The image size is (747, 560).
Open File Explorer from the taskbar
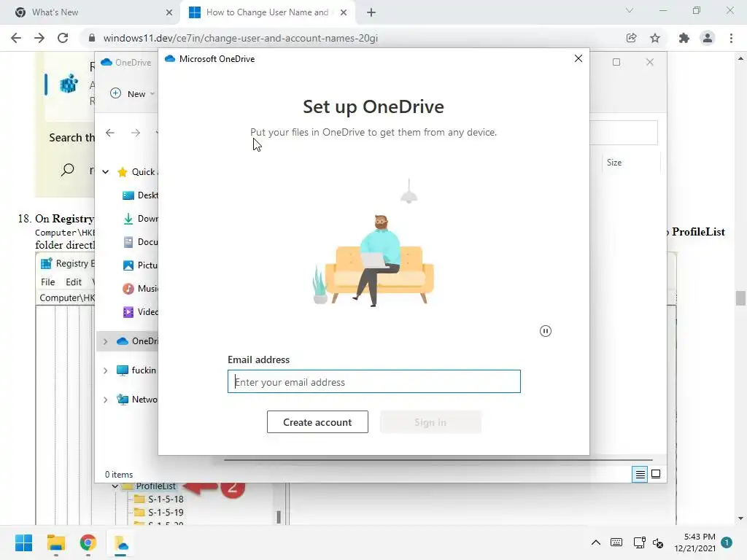tap(56, 542)
